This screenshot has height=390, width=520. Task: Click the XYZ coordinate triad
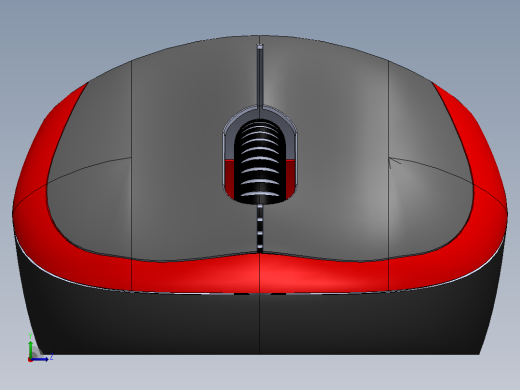coord(40,347)
